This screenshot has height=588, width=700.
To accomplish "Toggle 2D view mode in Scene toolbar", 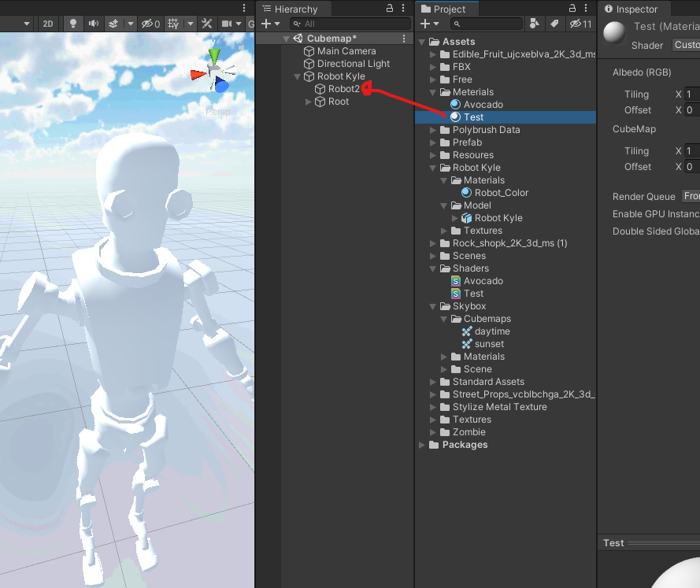I will (48, 24).
